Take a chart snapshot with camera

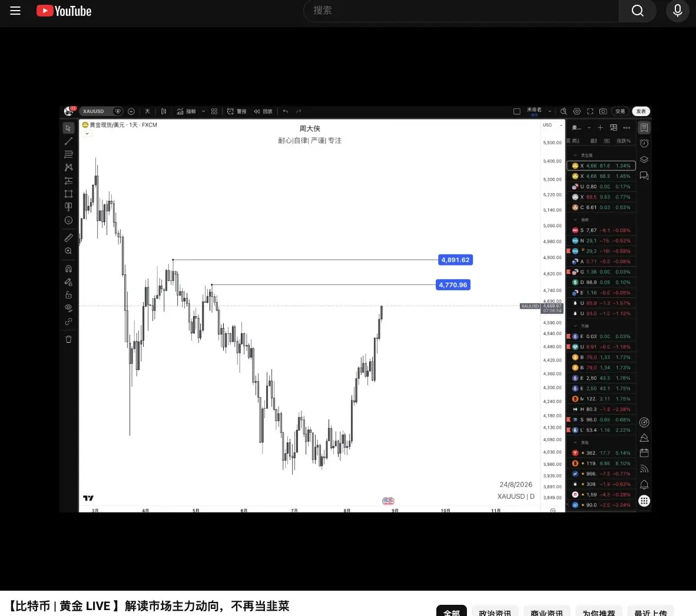click(x=603, y=111)
